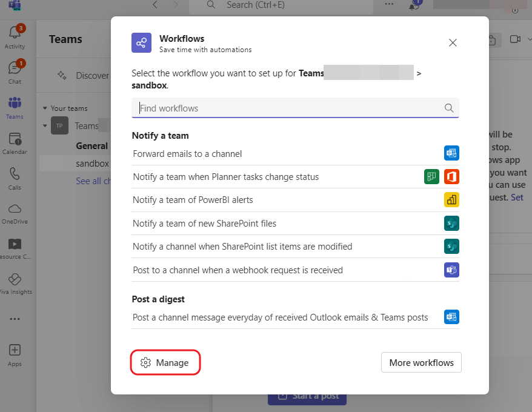This screenshot has height=412, width=532.
Task: Click the TP team avatar
Action: tap(59, 125)
